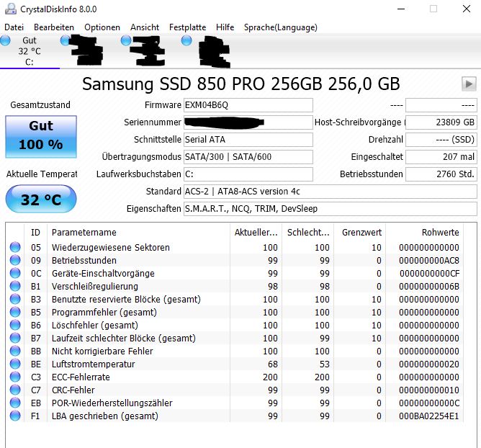Click the Rohwerte column header
This screenshot has height=448, width=481.
[x=425, y=233]
